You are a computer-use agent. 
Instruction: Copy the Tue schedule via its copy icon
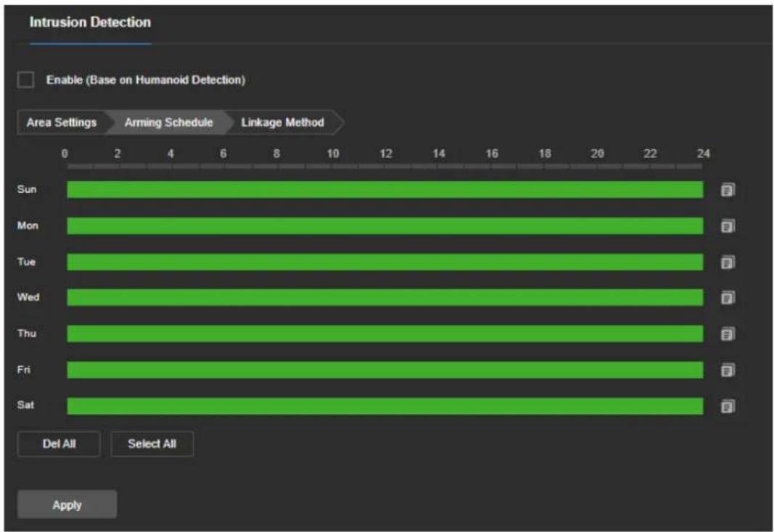(x=728, y=262)
